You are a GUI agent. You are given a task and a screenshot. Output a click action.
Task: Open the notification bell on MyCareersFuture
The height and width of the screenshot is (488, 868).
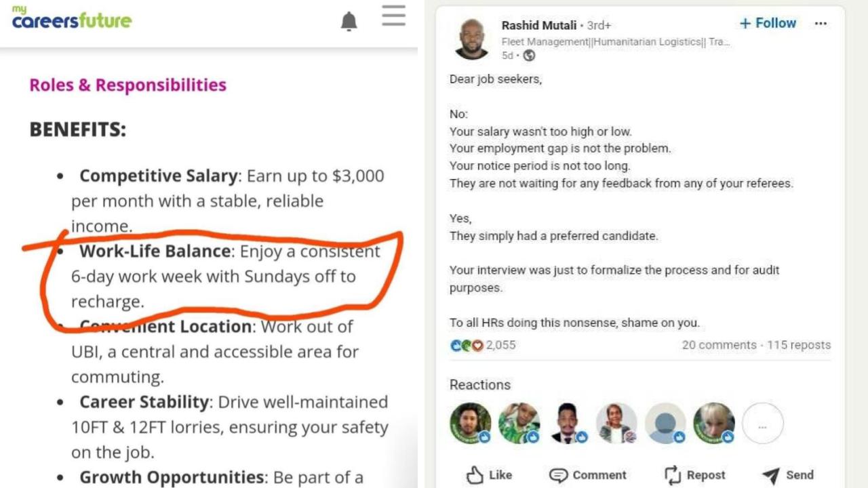[349, 20]
